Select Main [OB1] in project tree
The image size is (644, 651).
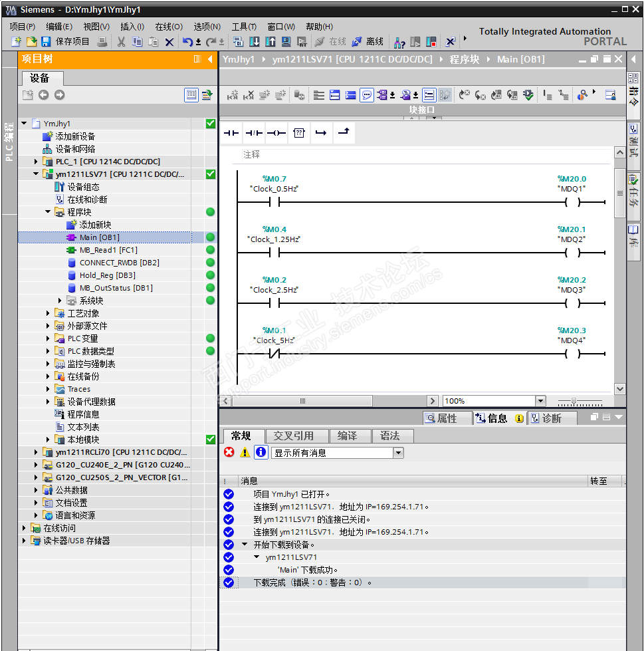pos(104,237)
